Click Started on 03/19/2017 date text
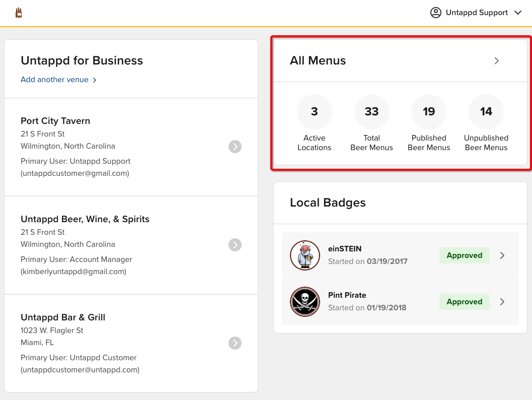The width and height of the screenshot is (532, 400). coord(368,261)
